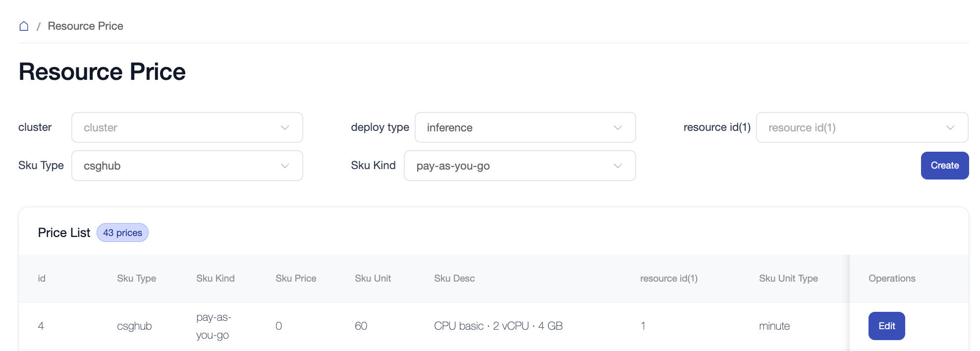The width and height of the screenshot is (980, 351).
Task: Select the CPU basic 2 vCPU row description
Action: coord(498,326)
